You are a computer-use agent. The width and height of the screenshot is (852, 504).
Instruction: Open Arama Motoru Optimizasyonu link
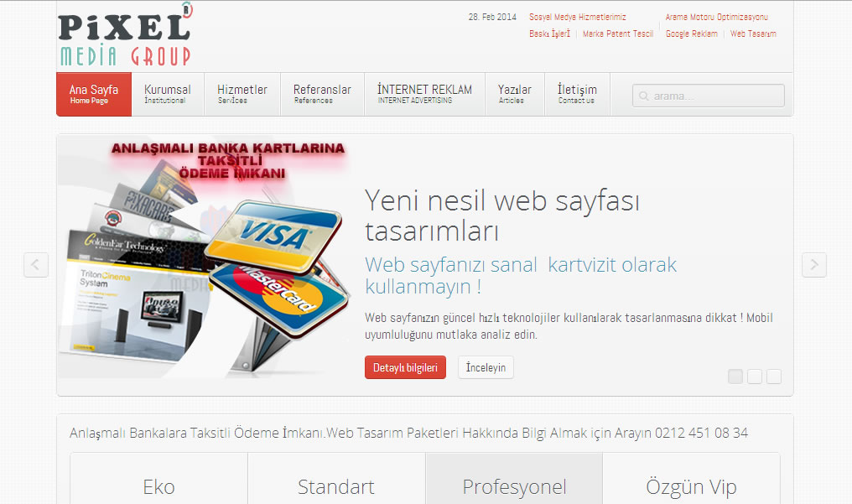pos(717,18)
